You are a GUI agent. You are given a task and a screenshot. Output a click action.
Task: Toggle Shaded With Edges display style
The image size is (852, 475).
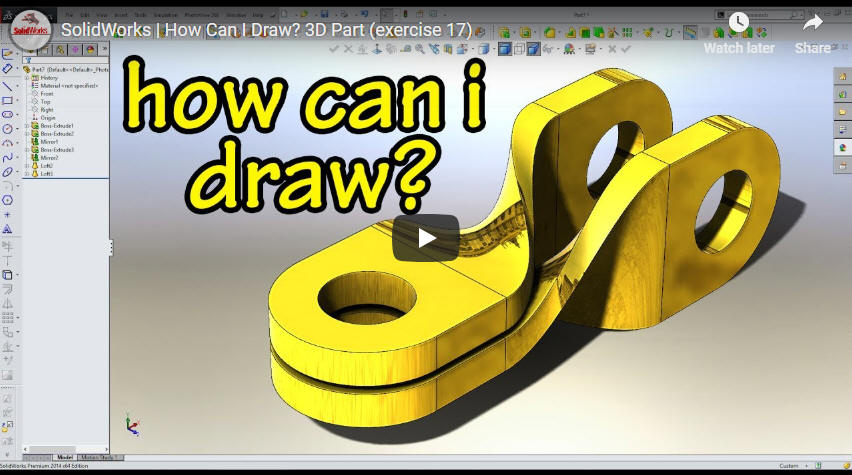(505, 49)
